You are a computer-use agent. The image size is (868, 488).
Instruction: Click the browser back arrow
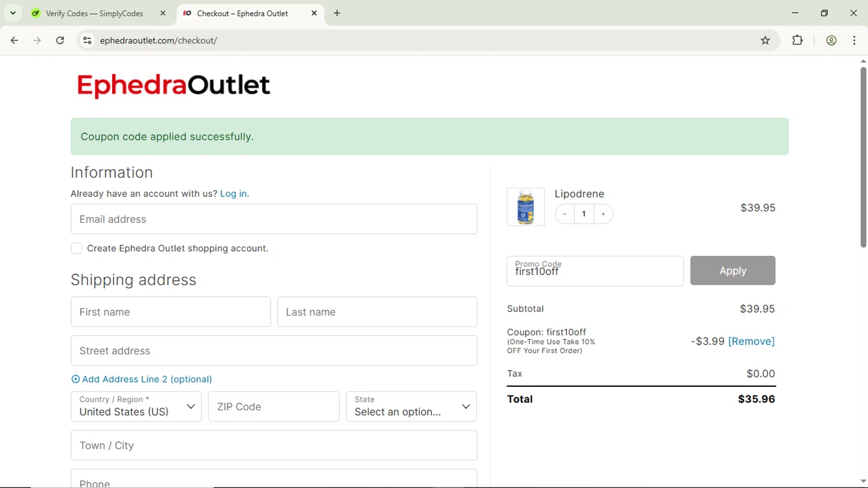14,41
